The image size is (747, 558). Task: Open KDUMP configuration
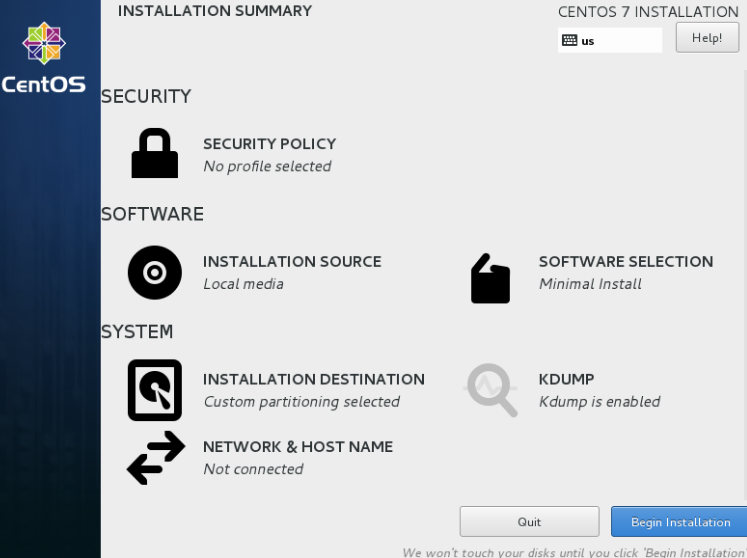[566, 379]
